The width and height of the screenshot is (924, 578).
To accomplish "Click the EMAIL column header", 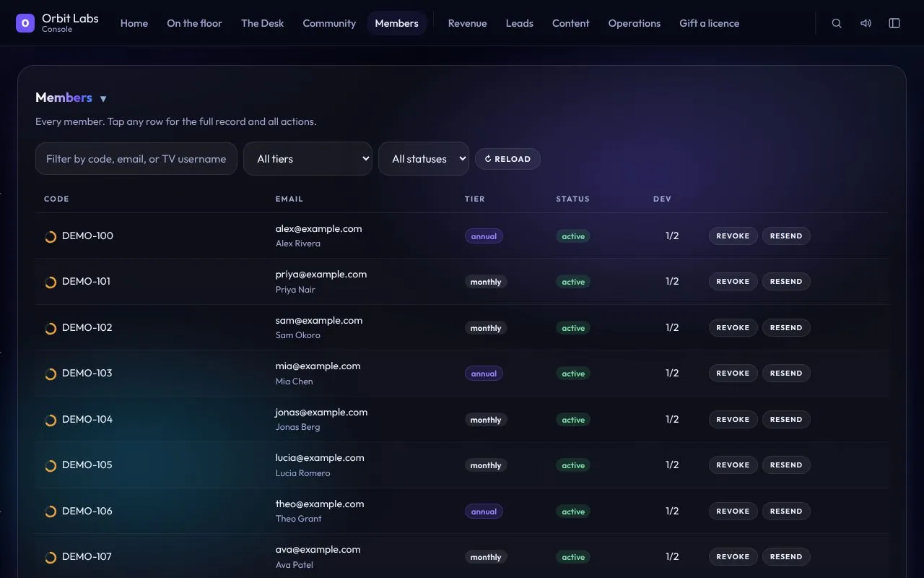I will (x=289, y=199).
